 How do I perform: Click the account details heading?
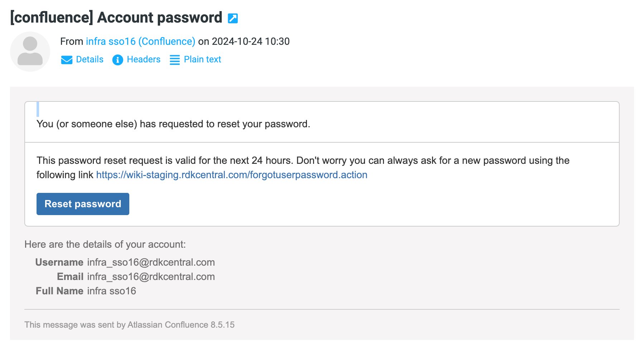coord(105,244)
